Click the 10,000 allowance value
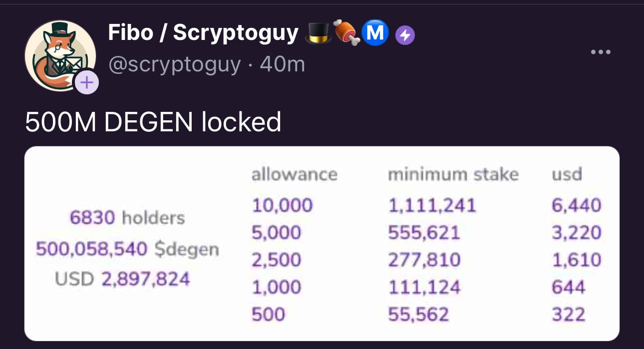 coord(282,205)
